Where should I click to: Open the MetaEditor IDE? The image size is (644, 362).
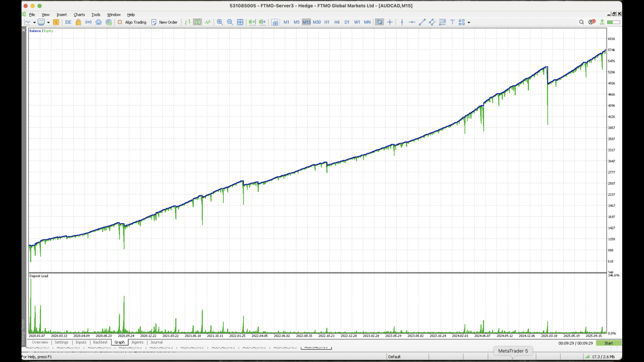(x=68, y=22)
